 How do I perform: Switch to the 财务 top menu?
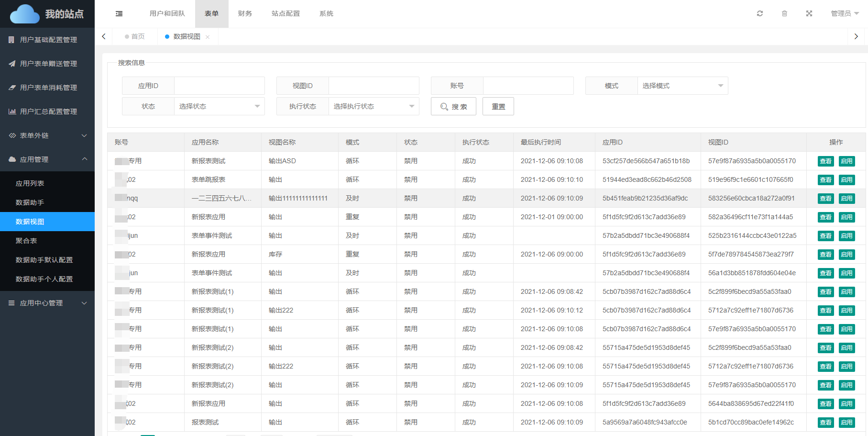point(245,13)
